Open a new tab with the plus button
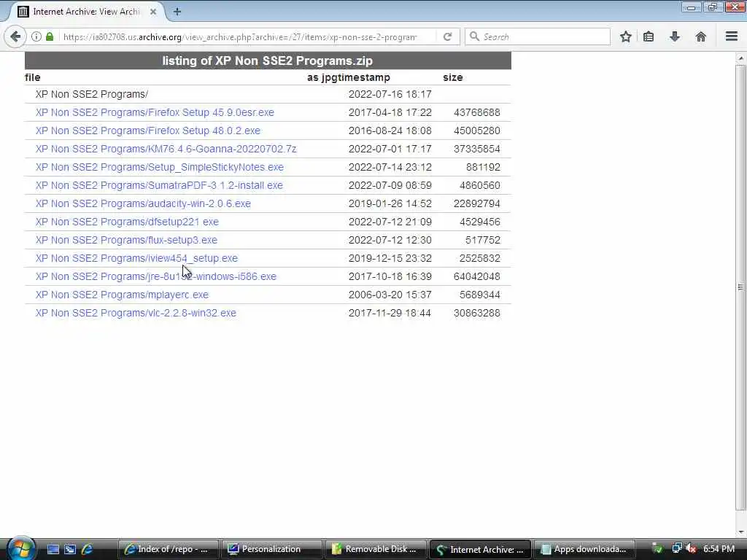This screenshot has width=747, height=560. (177, 12)
